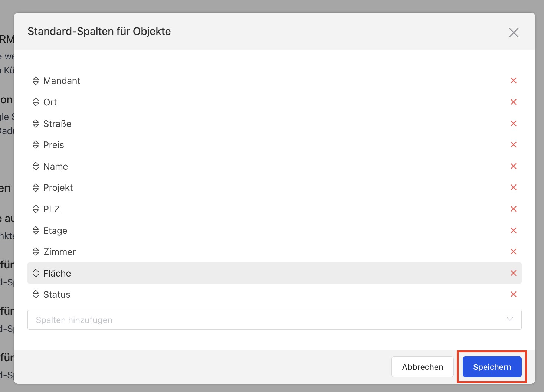544x392 pixels.
Task: Close the Standard-Spalten dialog
Action: click(514, 33)
